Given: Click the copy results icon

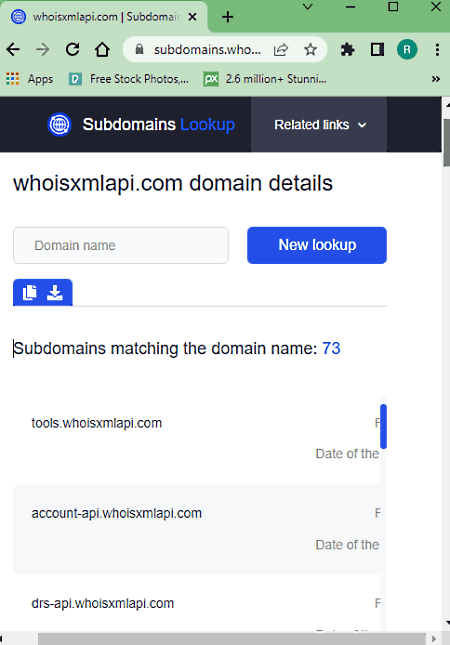Looking at the screenshot, I should coord(30,292).
